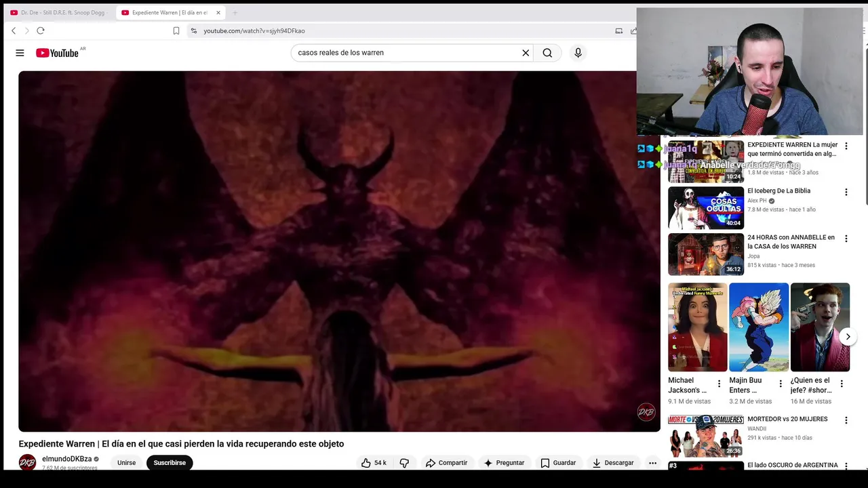Image resolution: width=868 pixels, height=488 pixels.
Task: Click the address bar URL
Action: (x=254, y=30)
